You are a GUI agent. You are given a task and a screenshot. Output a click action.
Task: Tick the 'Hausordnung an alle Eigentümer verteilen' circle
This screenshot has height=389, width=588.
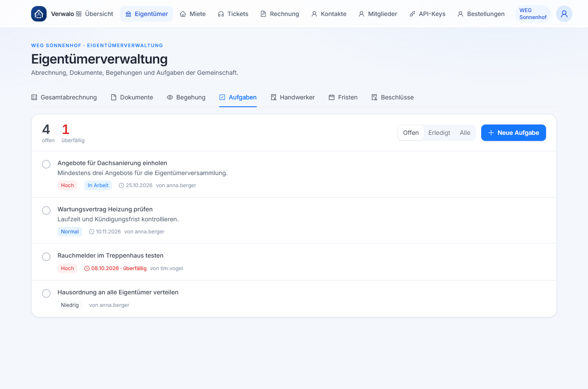(46, 293)
